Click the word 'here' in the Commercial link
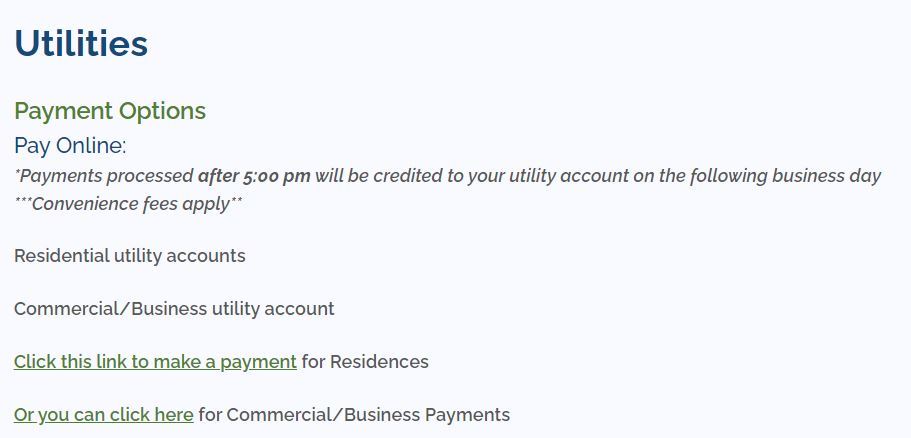Screen dimensions: 911x438 point(174,415)
